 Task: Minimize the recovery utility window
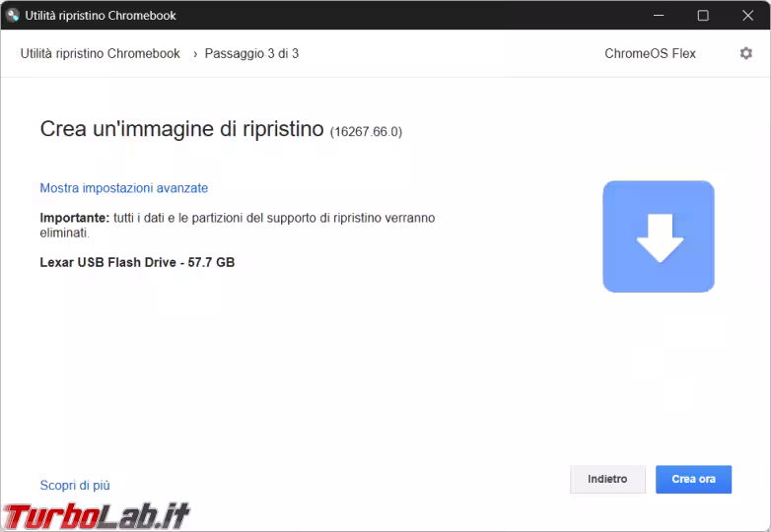[x=658, y=15]
